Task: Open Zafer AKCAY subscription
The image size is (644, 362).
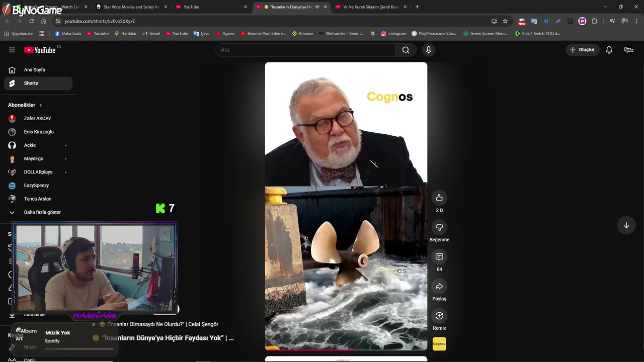Action: [x=38, y=118]
